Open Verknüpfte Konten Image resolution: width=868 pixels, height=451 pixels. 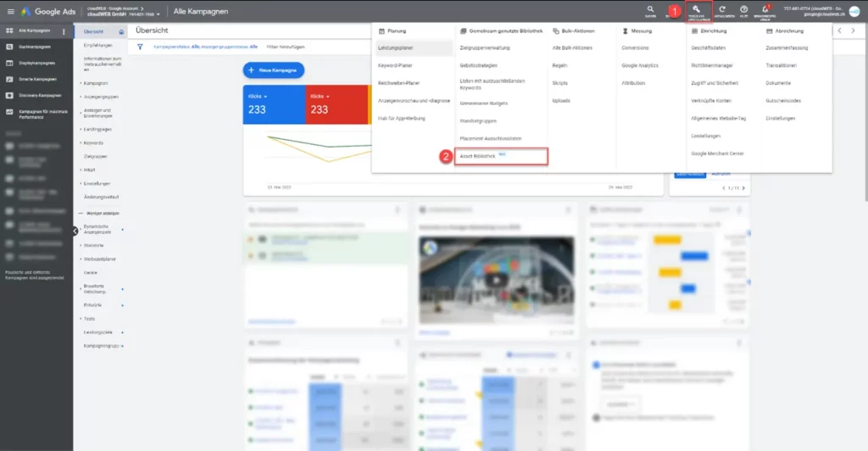(x=711, y=101)
